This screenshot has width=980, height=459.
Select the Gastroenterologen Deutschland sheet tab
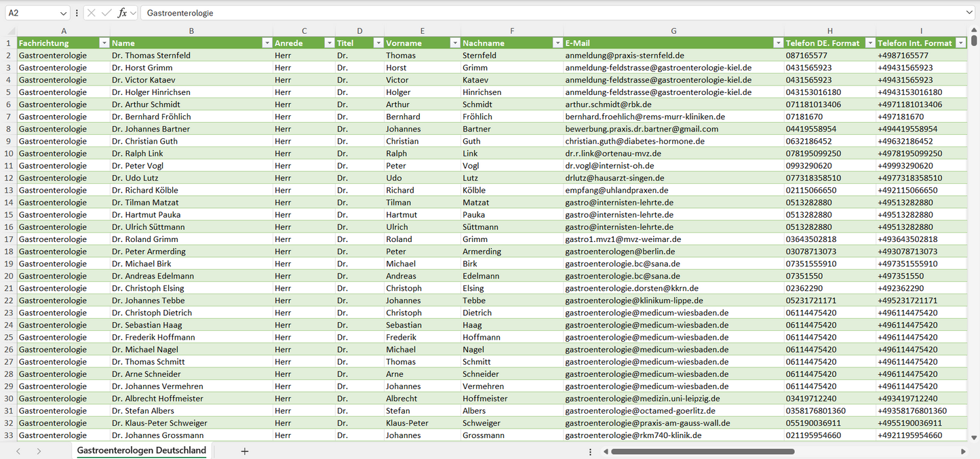(x=141, y=451)
